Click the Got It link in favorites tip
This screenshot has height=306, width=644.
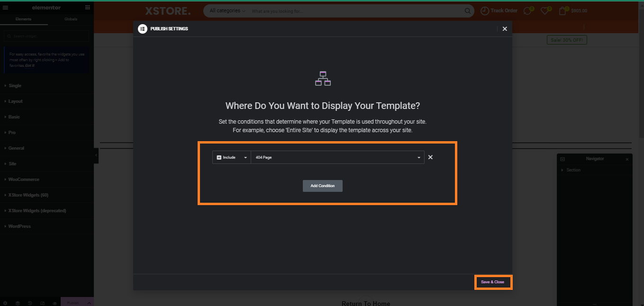[x=30, y=65]
